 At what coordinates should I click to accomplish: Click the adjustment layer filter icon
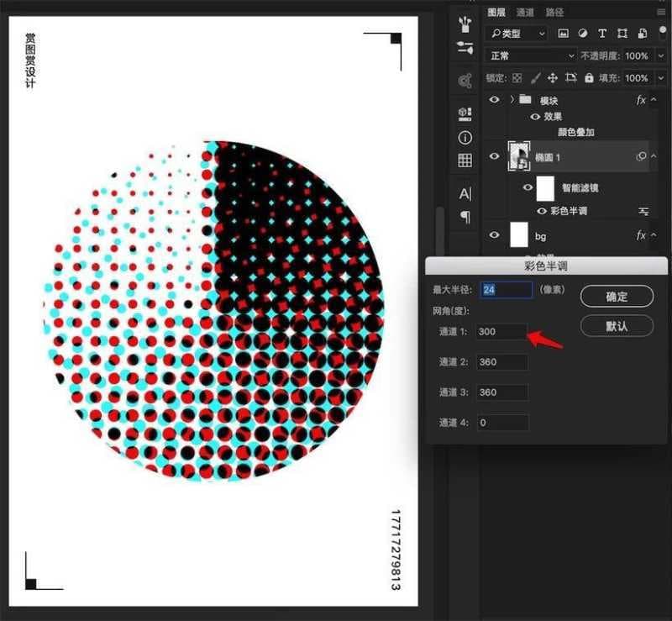pos(582,34)
